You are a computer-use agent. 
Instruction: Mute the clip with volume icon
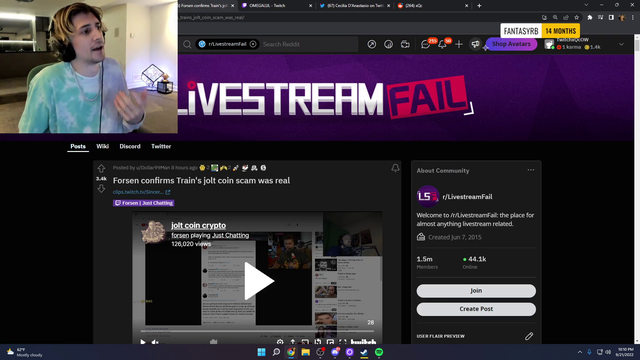click(x=155, y=342)
